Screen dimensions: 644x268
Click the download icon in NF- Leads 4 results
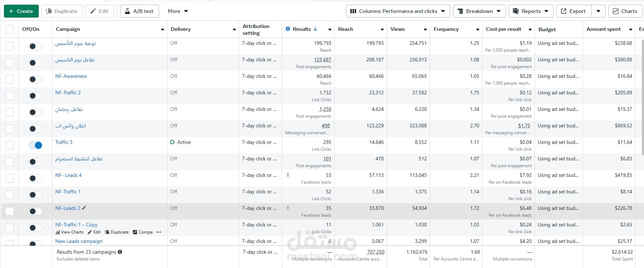tap(288, 175)
